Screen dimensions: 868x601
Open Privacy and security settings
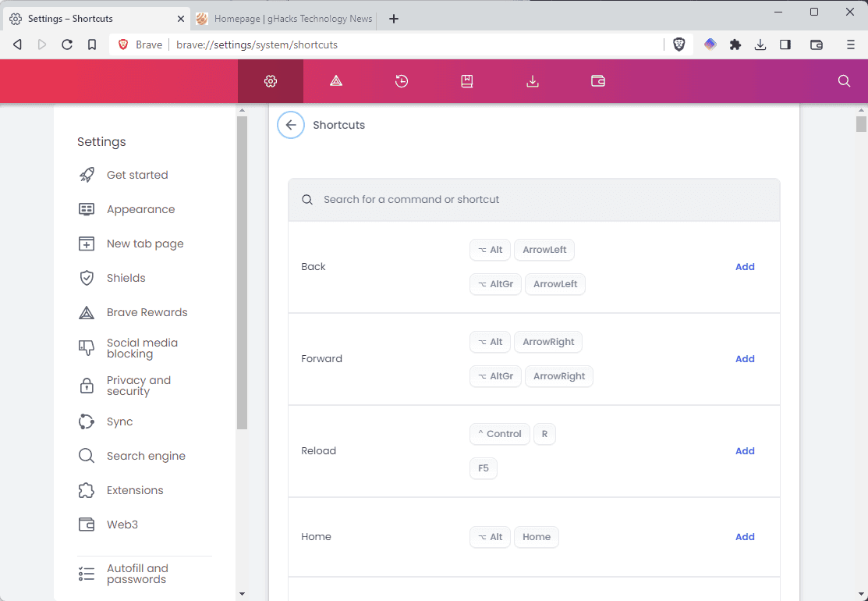138,386
